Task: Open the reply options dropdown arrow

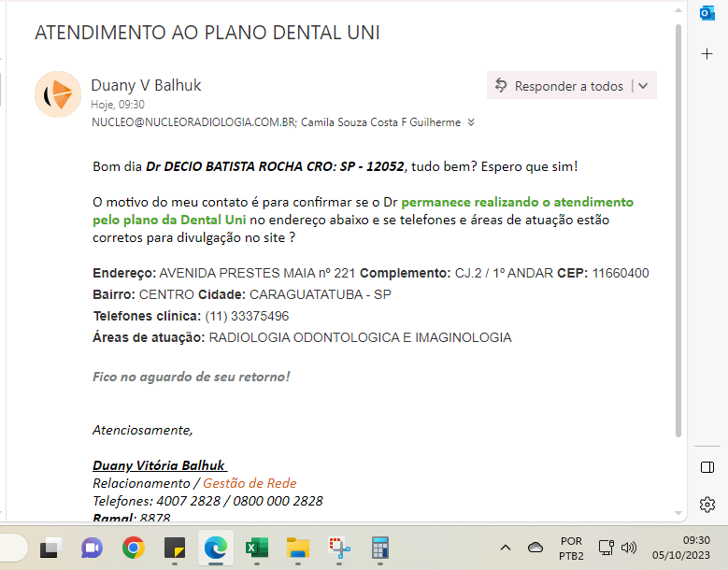Action: tap(644, 85)
